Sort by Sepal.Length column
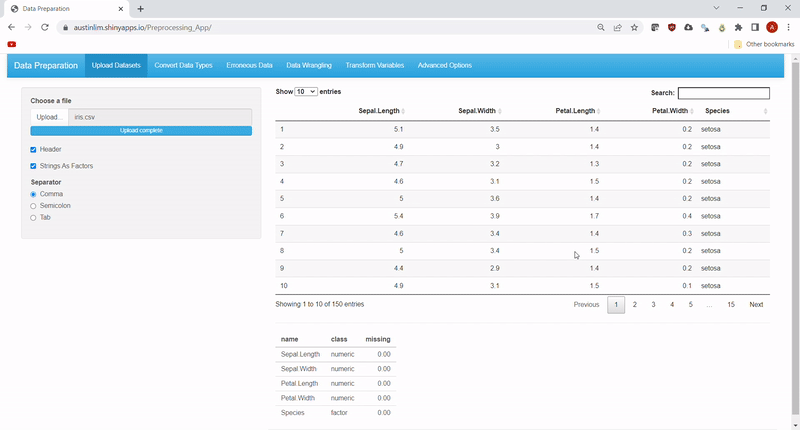Screen dimensions: 800x430 click(381, 111)
